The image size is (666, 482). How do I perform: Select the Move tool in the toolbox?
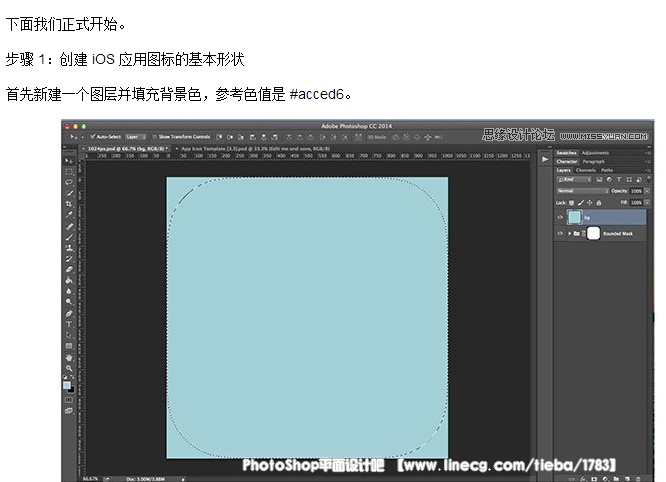[x=69, y=161]
